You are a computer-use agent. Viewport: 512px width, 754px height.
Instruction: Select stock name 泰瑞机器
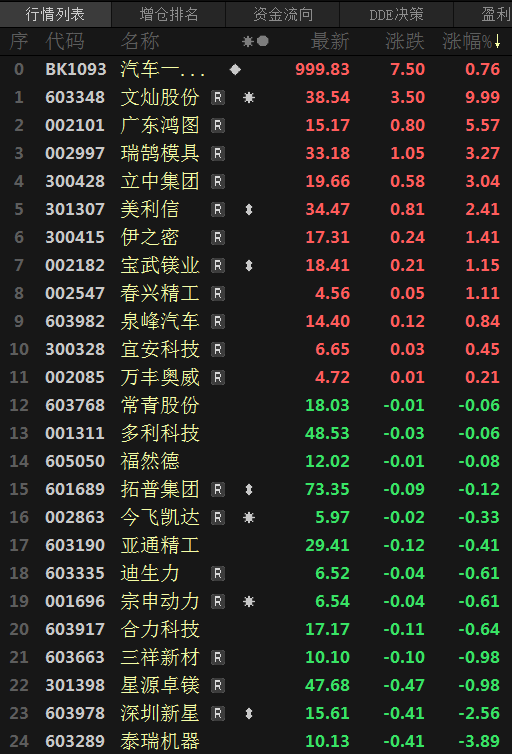160,741
